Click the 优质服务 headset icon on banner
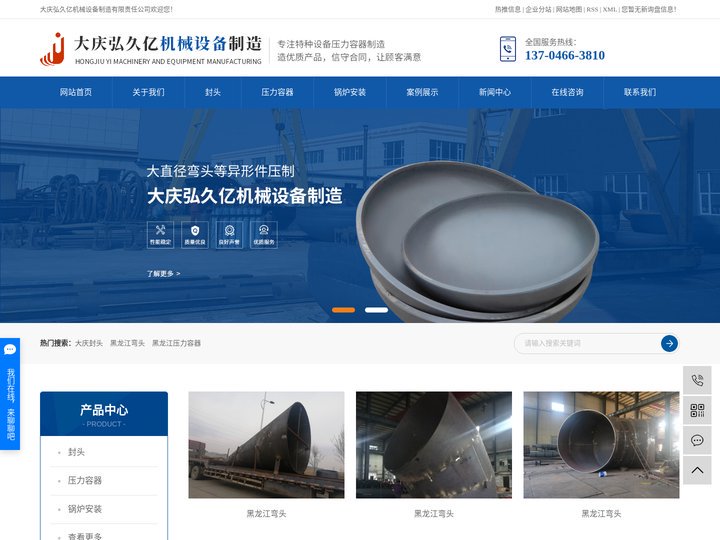Screen dimensions: 720x540 coord(264,234)
